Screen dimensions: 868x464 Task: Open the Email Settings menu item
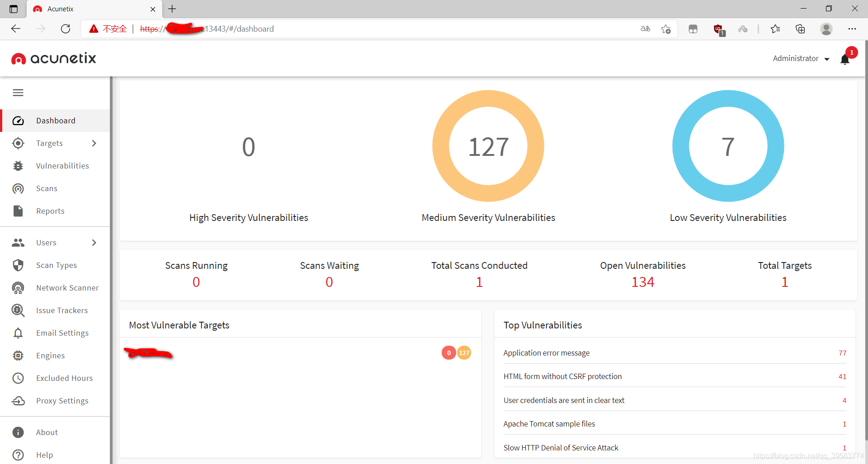pyautogui.click(x=55, y=333)
